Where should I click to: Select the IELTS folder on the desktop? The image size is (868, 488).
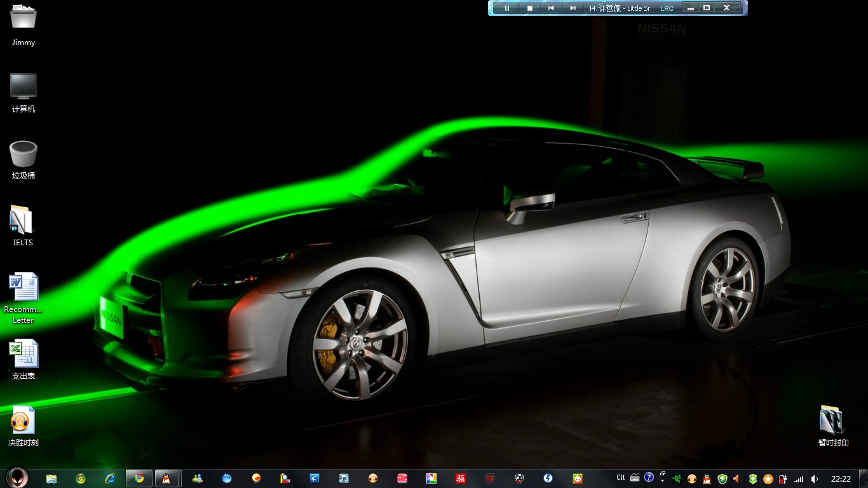[x=23, y=226]
